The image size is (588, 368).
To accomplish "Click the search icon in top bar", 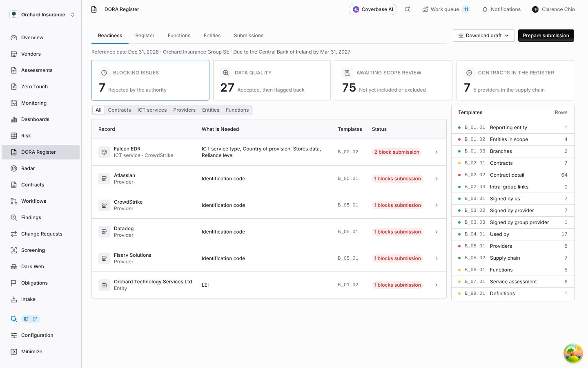I will coord(407,9).
